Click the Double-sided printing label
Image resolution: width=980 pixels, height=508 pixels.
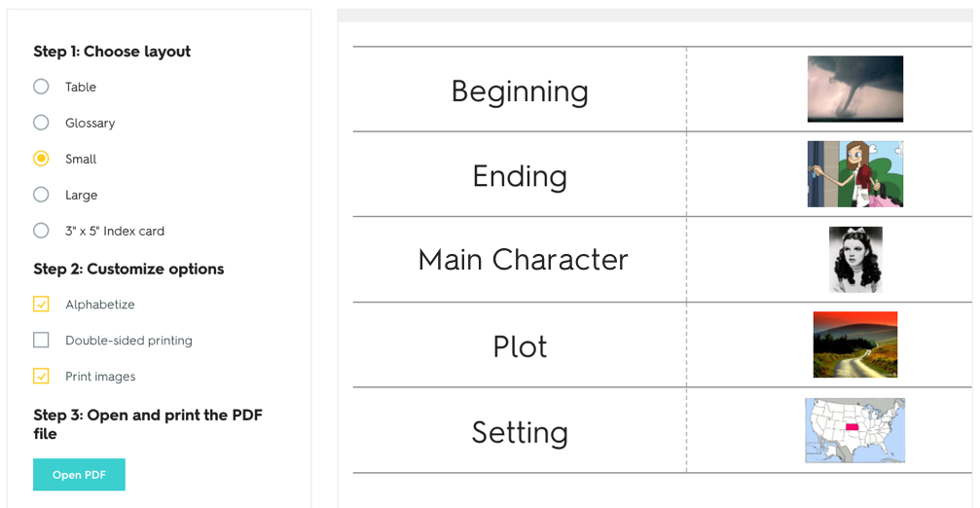click(128, 341)
